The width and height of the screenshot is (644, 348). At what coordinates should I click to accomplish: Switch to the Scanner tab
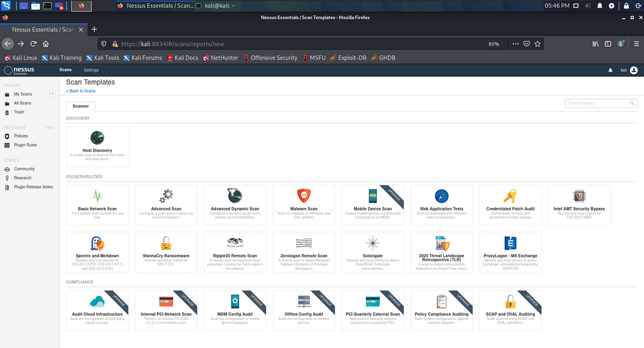pos(80,106)
